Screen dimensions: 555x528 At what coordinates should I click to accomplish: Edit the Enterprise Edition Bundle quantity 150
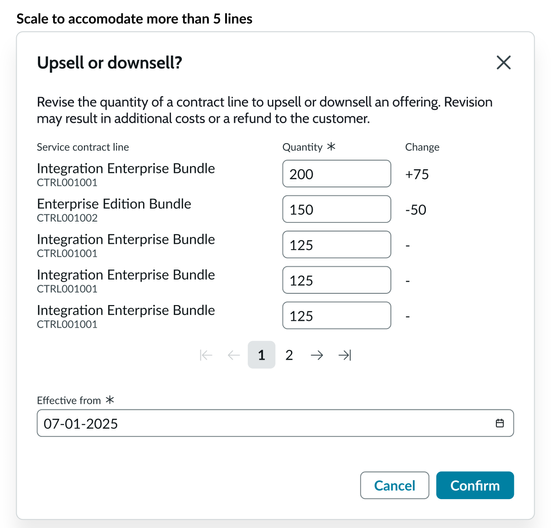tap(337, 209)
